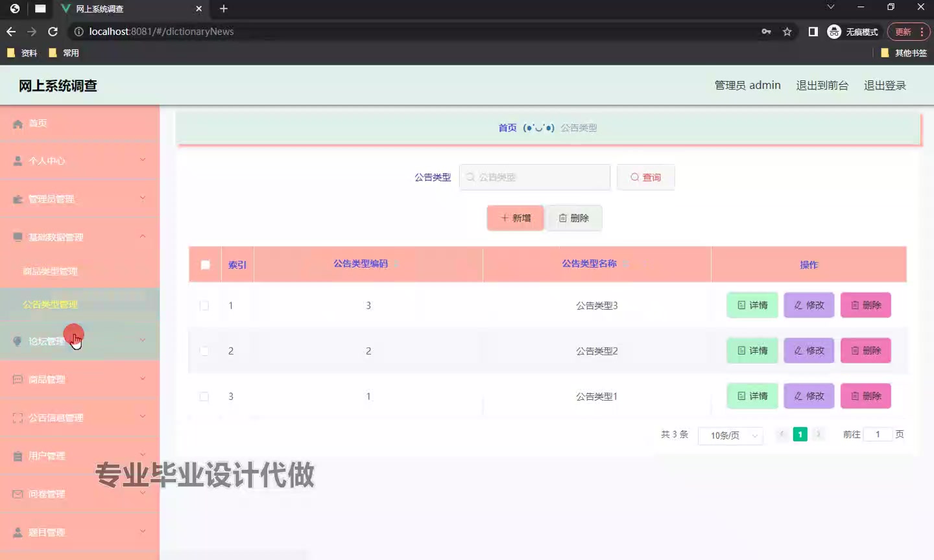Screen dimensions: 934x560
Task: Click the search magnifier in 公告类型 input
Action: (x=470, y=176)
